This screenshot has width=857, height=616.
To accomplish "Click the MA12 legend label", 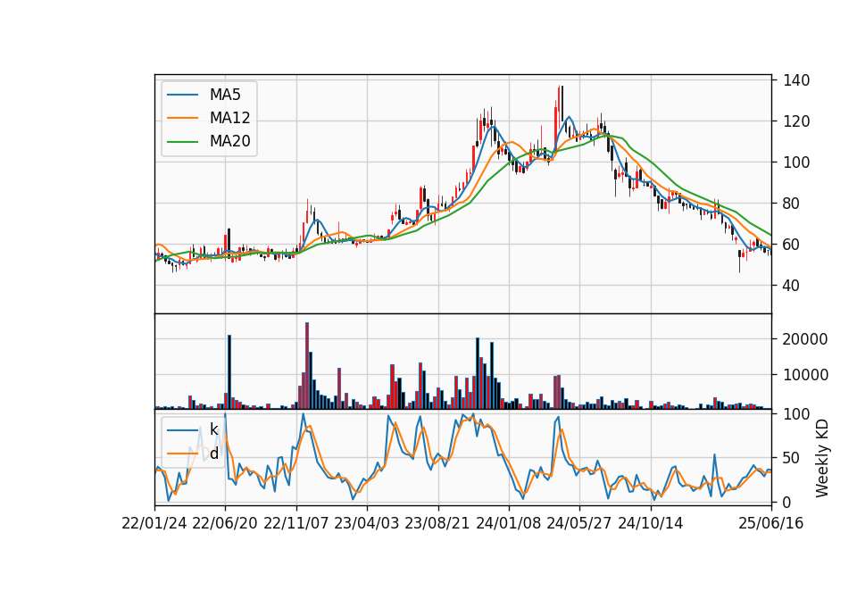I will click(229, 118).
